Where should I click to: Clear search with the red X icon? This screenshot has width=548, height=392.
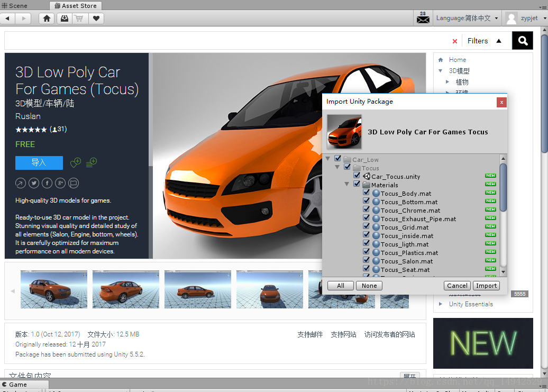pos(455,41)
